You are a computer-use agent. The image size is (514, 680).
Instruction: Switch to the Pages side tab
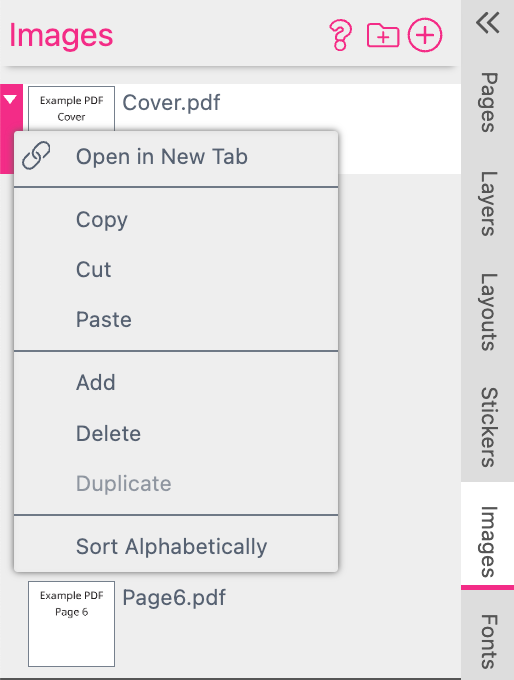point(488,102)
